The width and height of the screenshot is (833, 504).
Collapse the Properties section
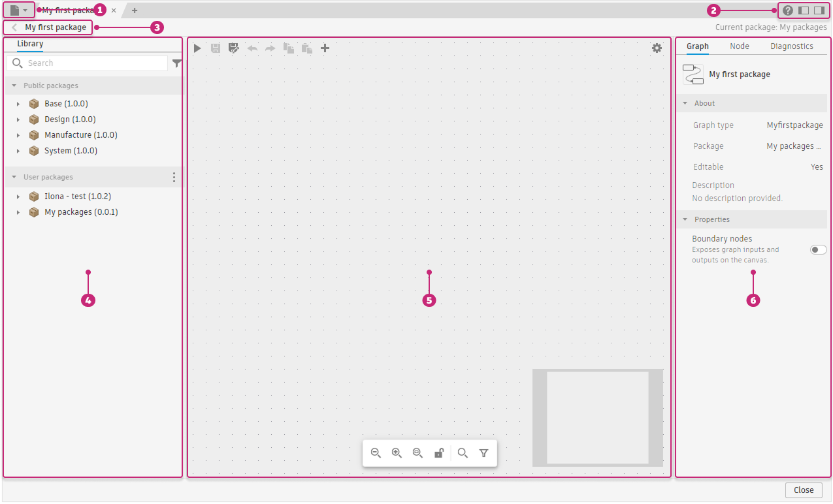685,219
